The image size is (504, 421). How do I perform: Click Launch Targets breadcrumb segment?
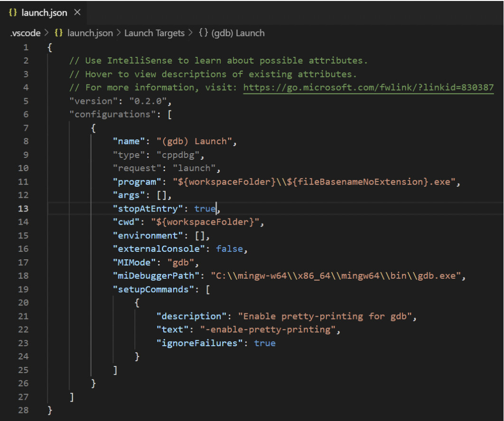(154, 33)
